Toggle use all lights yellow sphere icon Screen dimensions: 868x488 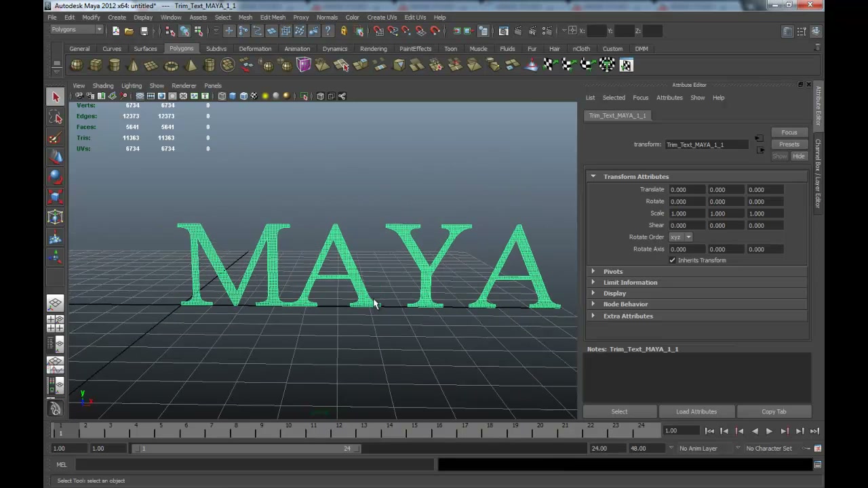click(265, 96)
